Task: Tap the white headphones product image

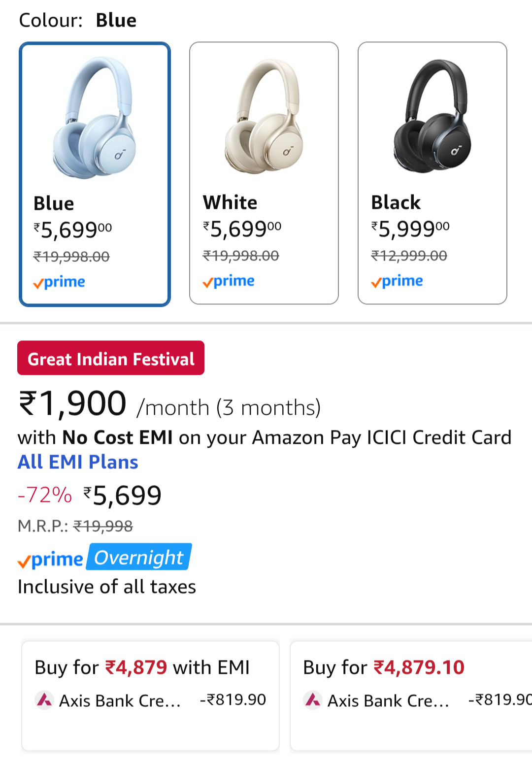Action: pyautogui.click(x=264, y=116)
